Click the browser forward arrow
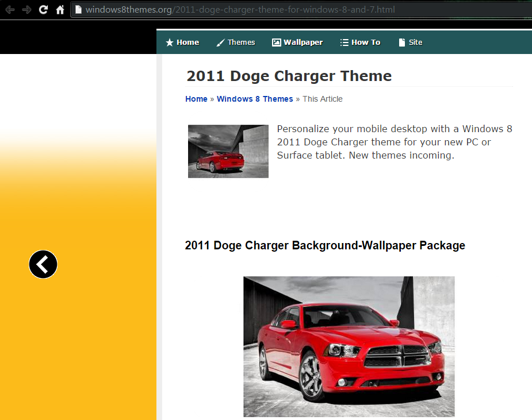This screenshot has width=532, height=420. [26, 10]
